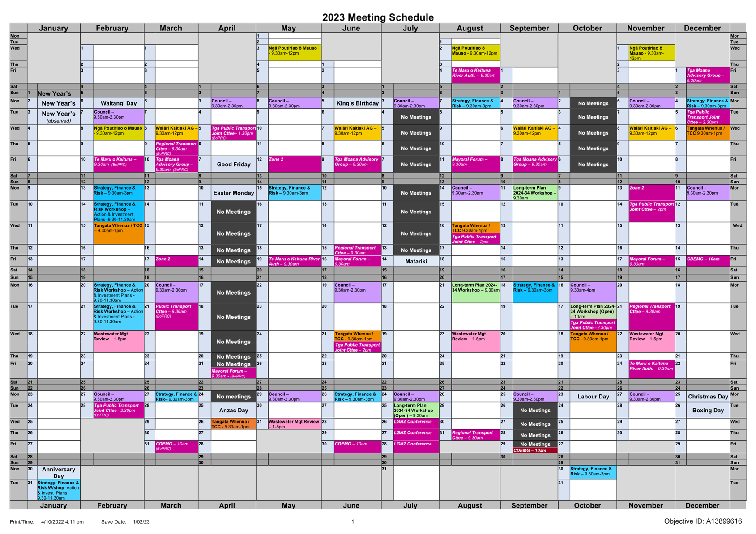Click 'Public Transport Cttee' on 21 March
Image resolution: width=756 pixels, height=534 pixels.
[176, 317]
